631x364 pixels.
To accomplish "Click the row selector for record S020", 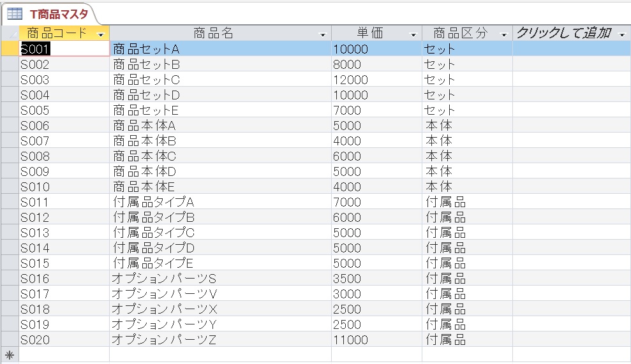I will [10, 340].
